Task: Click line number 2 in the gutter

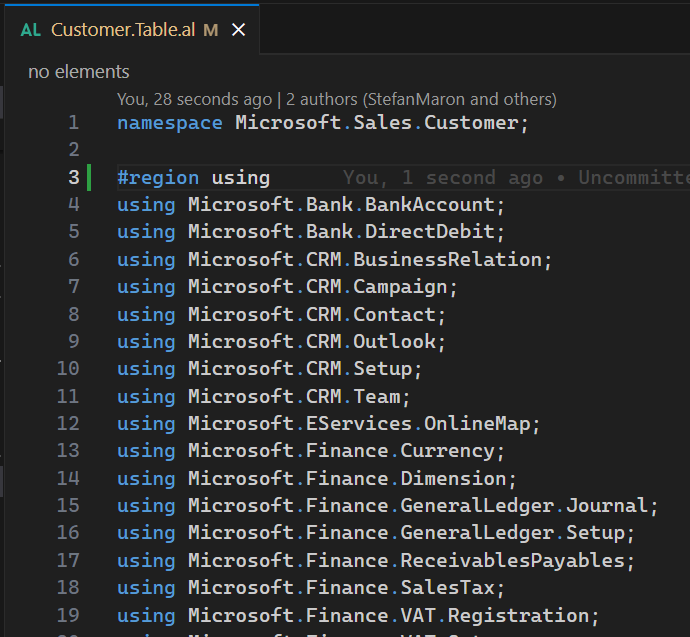Action: click(x=74, y=150)
